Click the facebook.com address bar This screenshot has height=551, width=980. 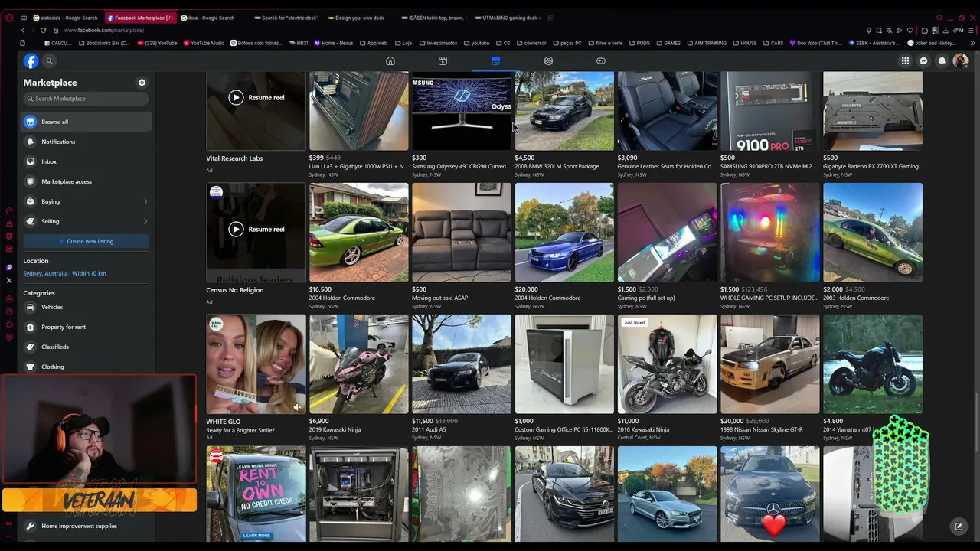point(104,30)
